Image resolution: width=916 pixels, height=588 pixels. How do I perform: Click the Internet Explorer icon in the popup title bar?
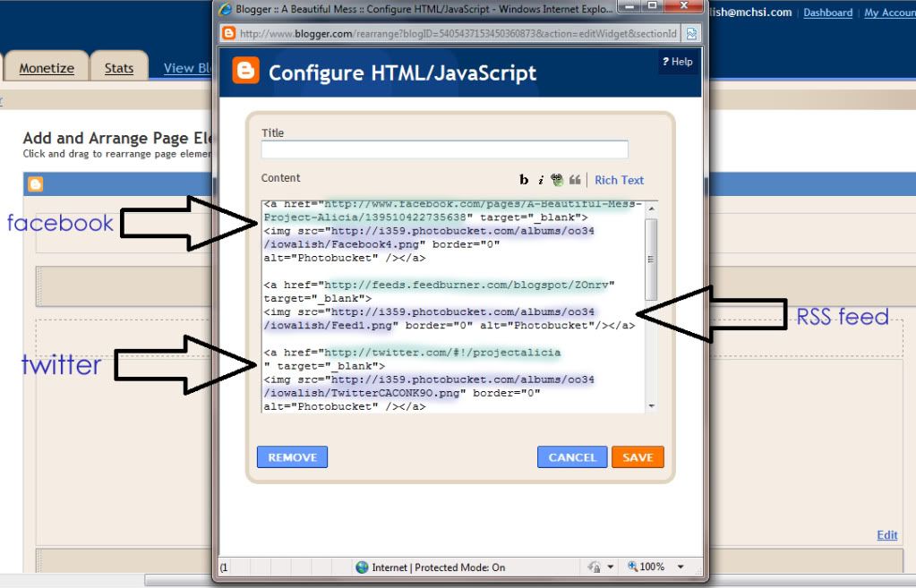[x=225, y=9]
